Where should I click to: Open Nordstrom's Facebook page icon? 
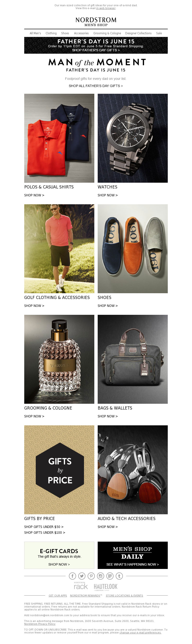72,576
